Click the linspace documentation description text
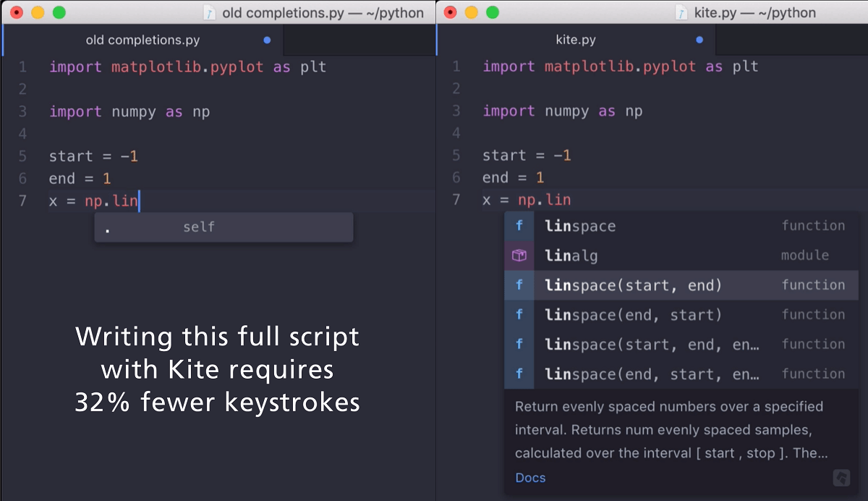The height and width of the screenshot is (501, 868). click(671, 430)
